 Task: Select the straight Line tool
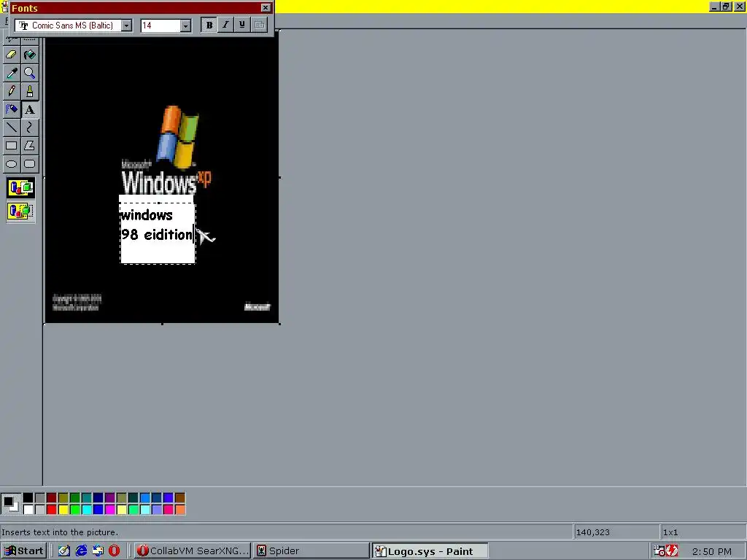[x=12, y=128]
